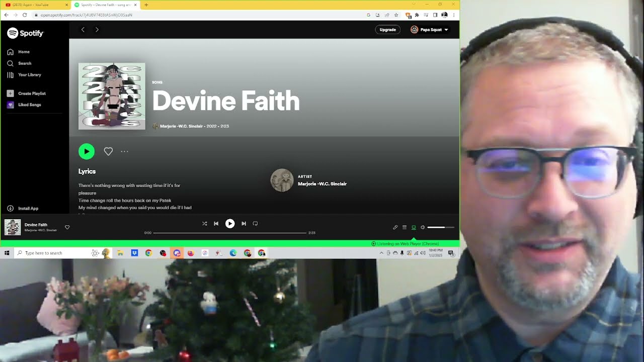
Task: Open Chrome's Extensions puzzle icon
Action: point(417,15)
